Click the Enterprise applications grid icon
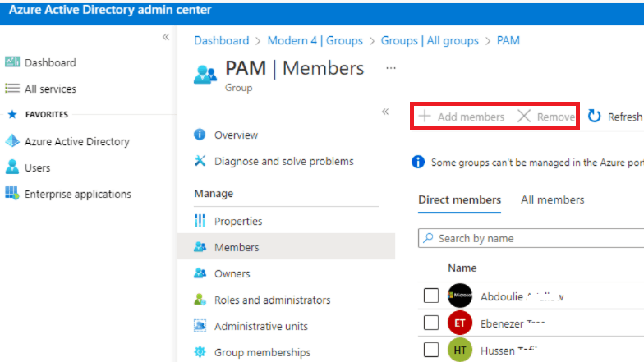The height and width of the screenshot is (362, 644). 11,193
